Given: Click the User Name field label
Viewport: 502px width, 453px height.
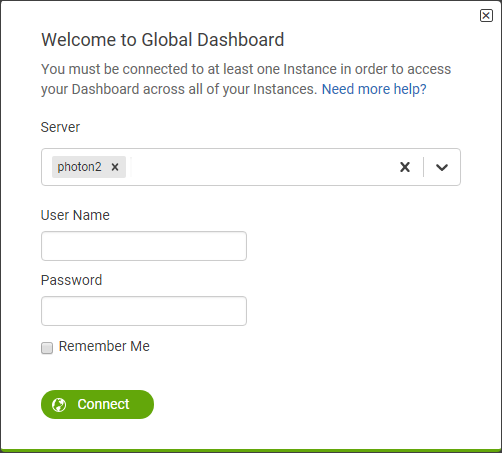Looking at the screenshot, I should tap(75, 215).
